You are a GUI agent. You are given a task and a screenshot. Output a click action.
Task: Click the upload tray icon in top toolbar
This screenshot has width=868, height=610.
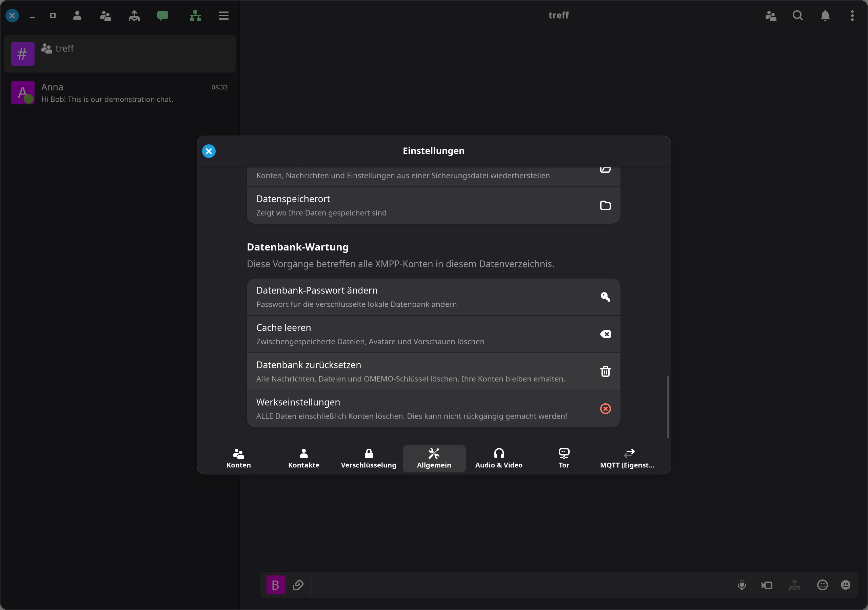pos(134,16)
